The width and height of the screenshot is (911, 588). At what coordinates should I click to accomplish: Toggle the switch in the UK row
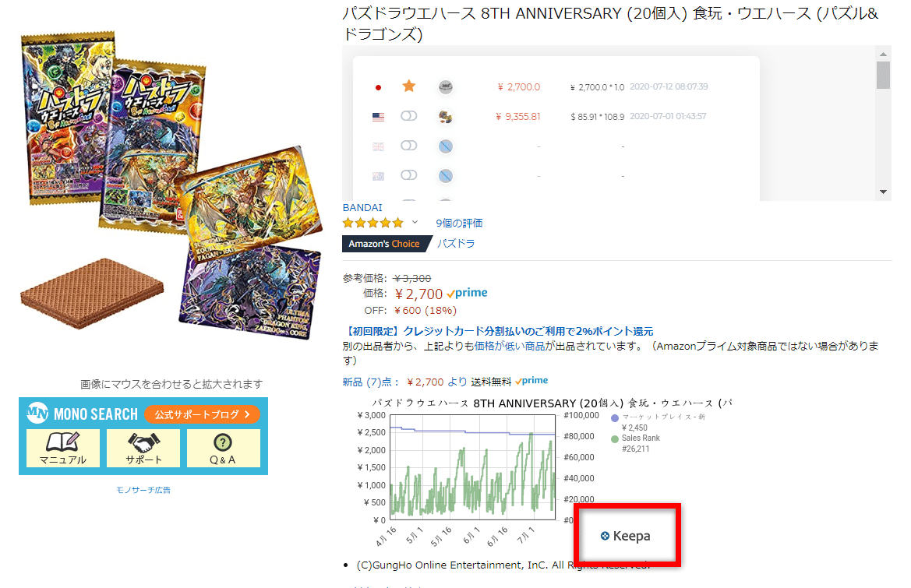[409, 145]
